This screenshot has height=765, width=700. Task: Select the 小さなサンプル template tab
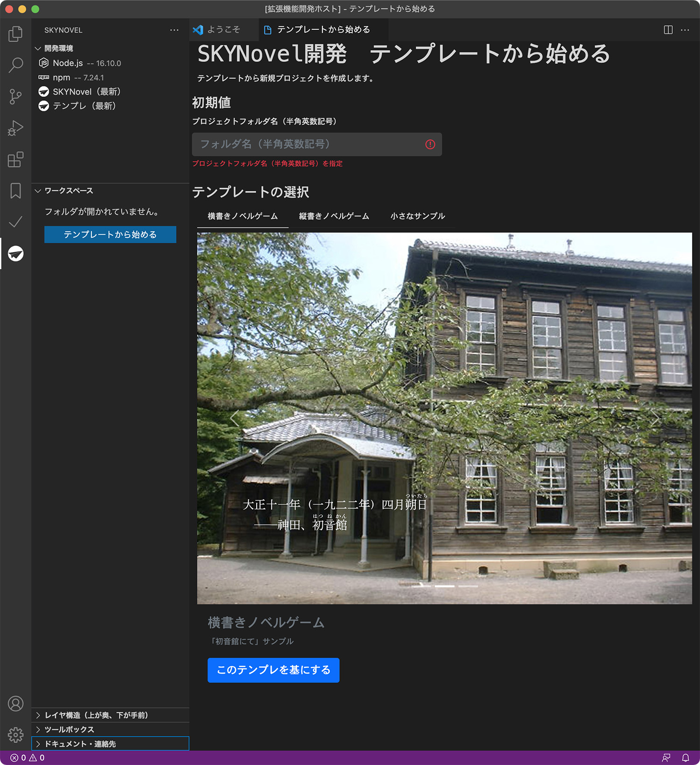(x=418, y=216)
